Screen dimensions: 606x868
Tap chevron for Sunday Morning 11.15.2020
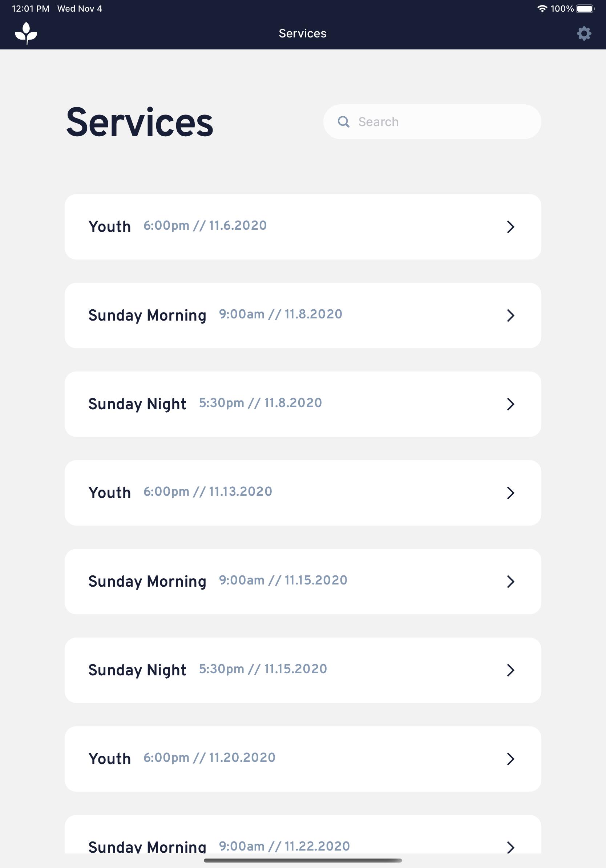pos(510,582)
